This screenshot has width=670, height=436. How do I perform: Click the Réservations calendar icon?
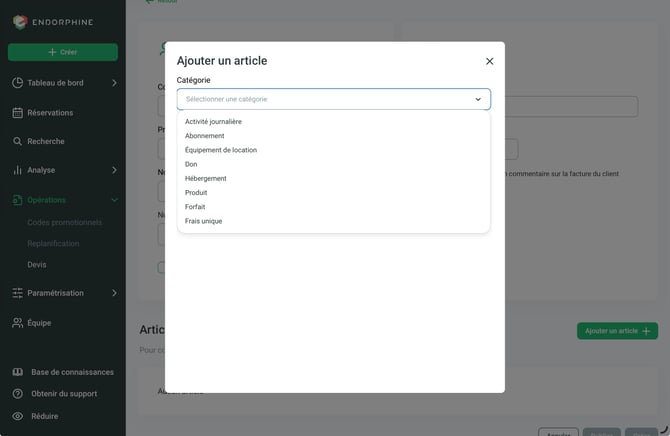click(18, 113)
